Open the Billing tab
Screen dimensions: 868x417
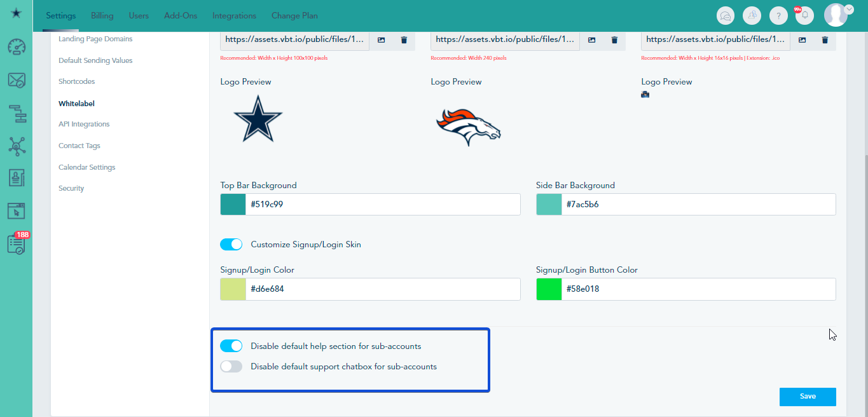[x=102, y=15]
